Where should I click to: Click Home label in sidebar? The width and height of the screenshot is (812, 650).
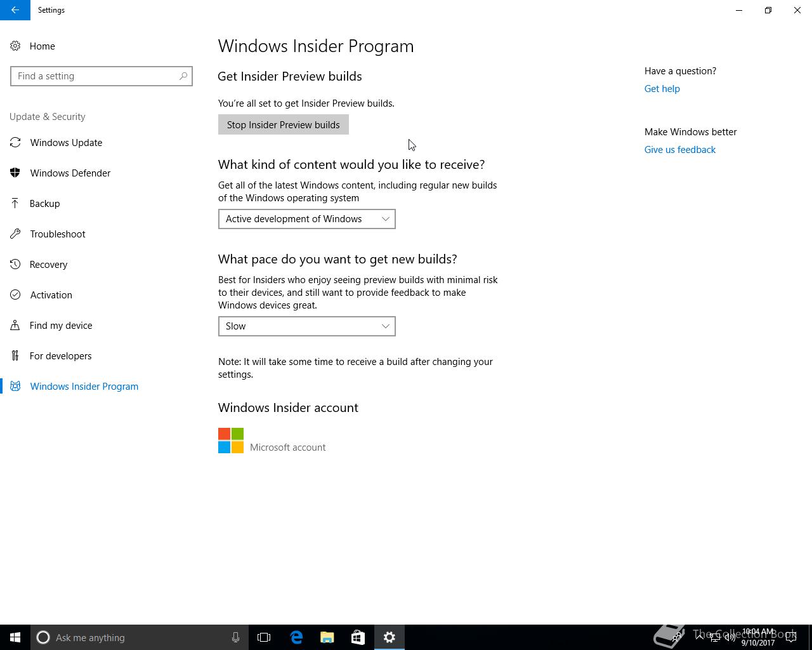click(43, 46)
